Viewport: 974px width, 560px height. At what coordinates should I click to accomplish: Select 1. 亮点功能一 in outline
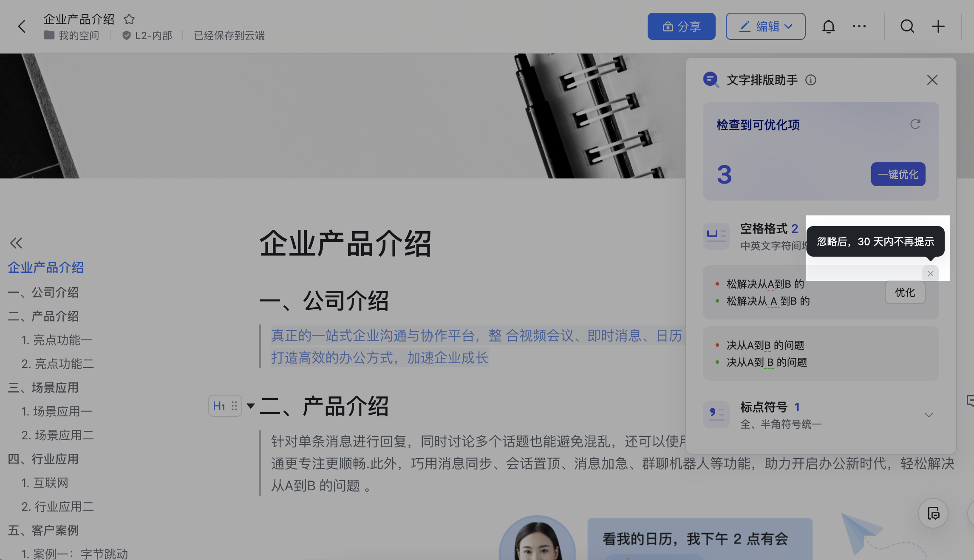(x=57, y=340)
